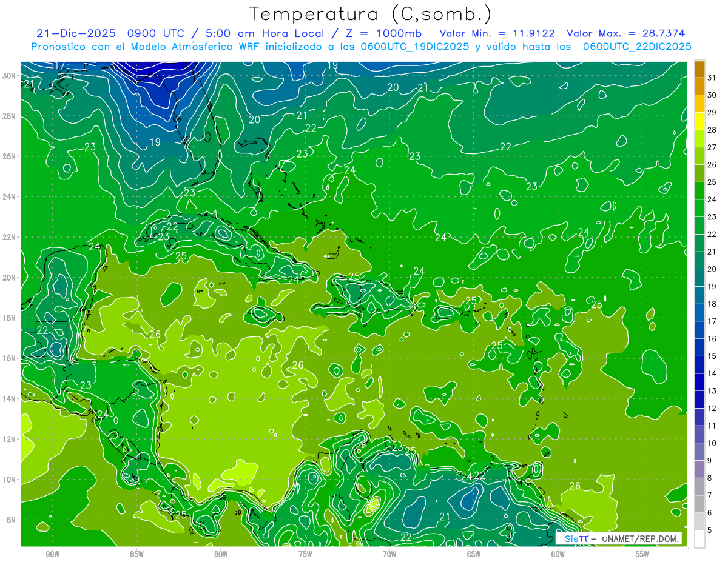Select the teal colorbar swatch between 19 and 20
The image size is (728, 562).
[x=699, y=278]
